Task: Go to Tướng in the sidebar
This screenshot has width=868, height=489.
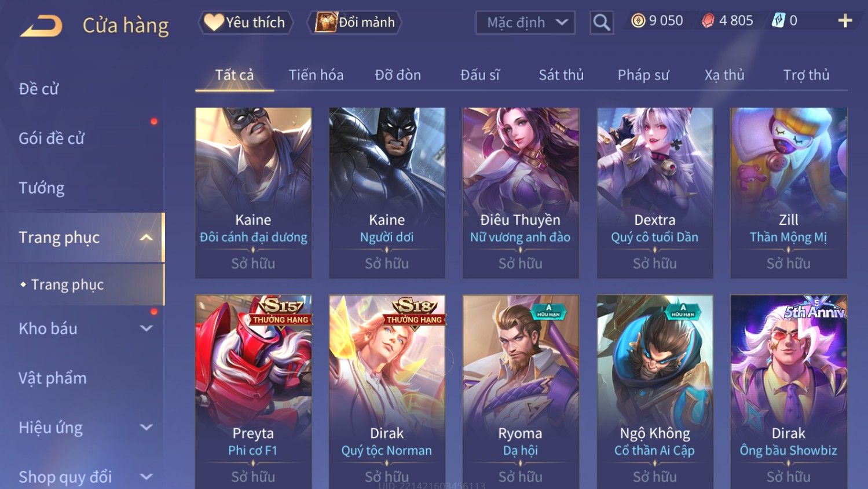Action: pos(42,188)
